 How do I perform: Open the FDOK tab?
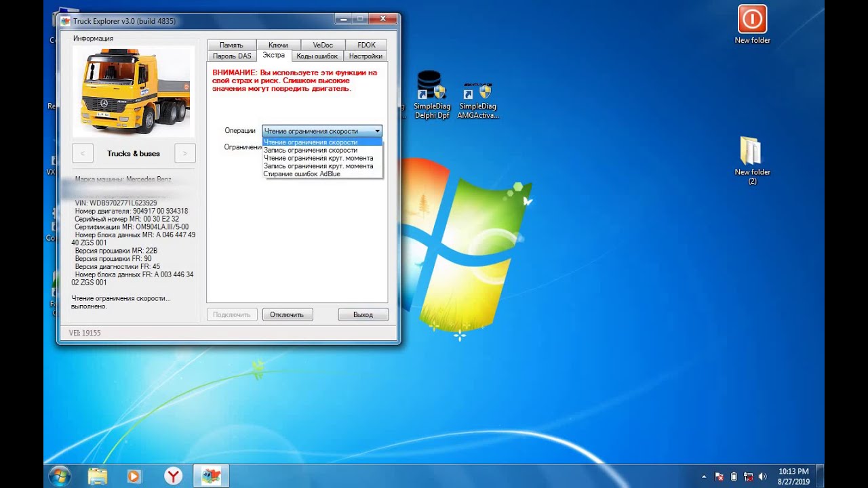[366, 45]
